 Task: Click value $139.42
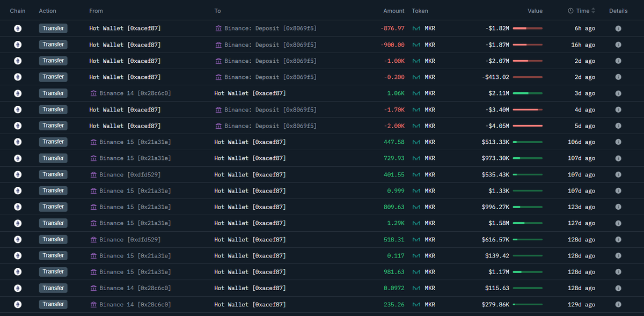tap(499, 256)
